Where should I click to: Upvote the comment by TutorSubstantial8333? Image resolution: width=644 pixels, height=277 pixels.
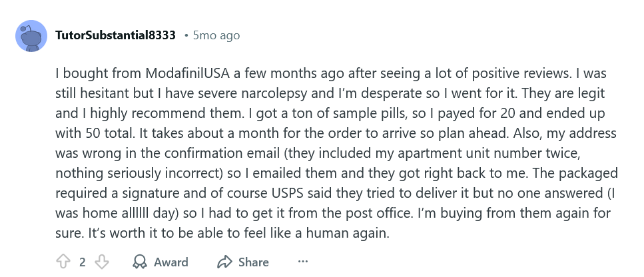point(64,262)
